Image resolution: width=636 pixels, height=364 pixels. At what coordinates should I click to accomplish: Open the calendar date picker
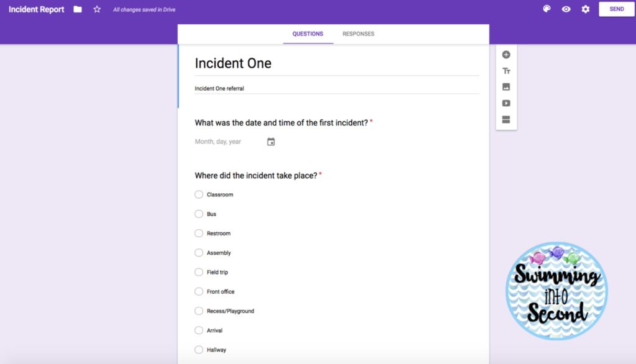(271, 142)
